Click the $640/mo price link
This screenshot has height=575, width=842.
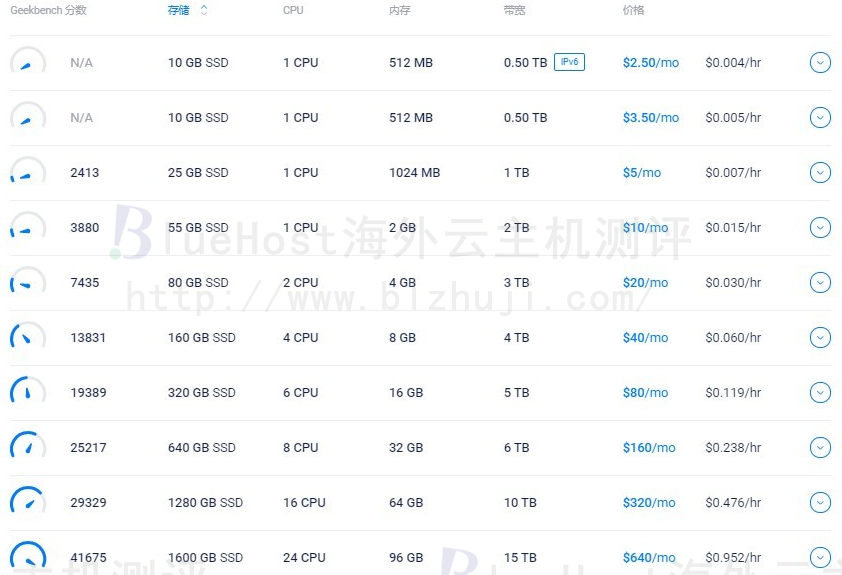pos(649,558)
